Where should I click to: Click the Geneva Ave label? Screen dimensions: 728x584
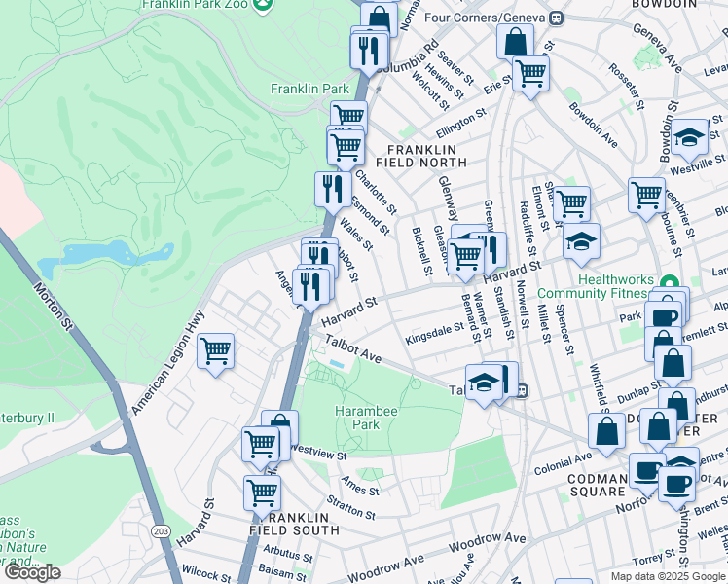658,49
